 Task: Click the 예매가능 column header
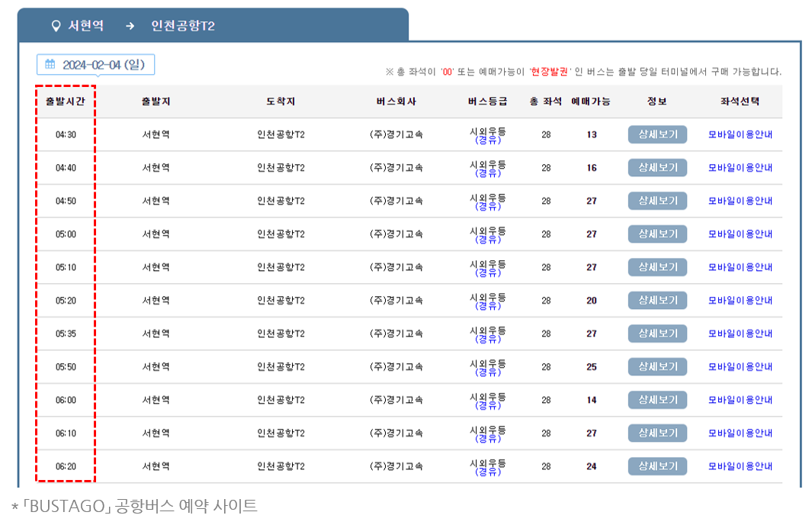591,101
